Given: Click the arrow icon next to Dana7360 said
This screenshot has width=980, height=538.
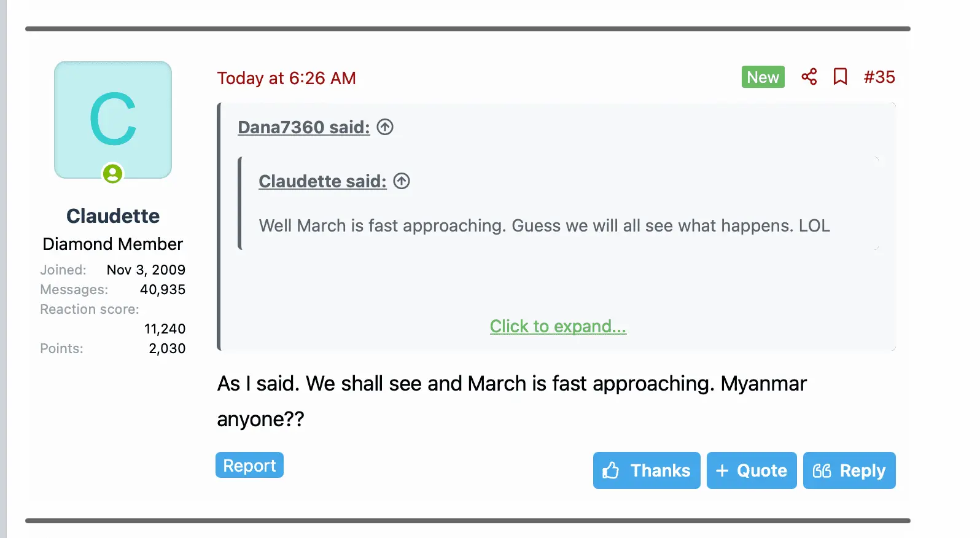Looking at the screenshot, I should 385,127.
